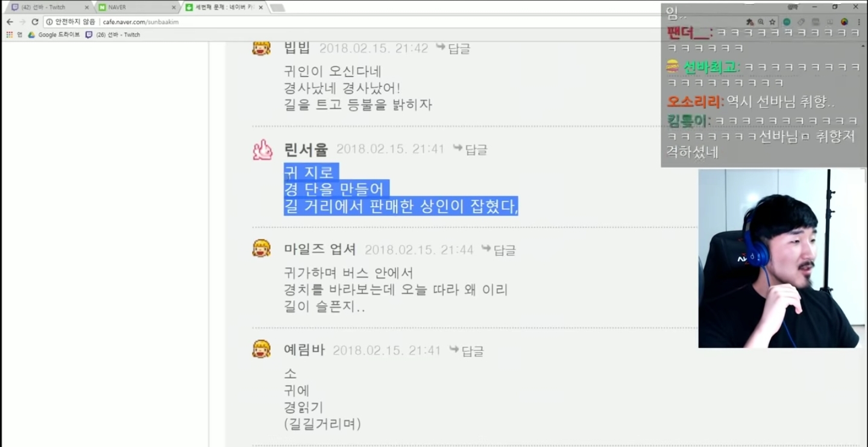Open the zoom magnifier icon in address bar
868x447 pixels.
click(x=761, y=22)
